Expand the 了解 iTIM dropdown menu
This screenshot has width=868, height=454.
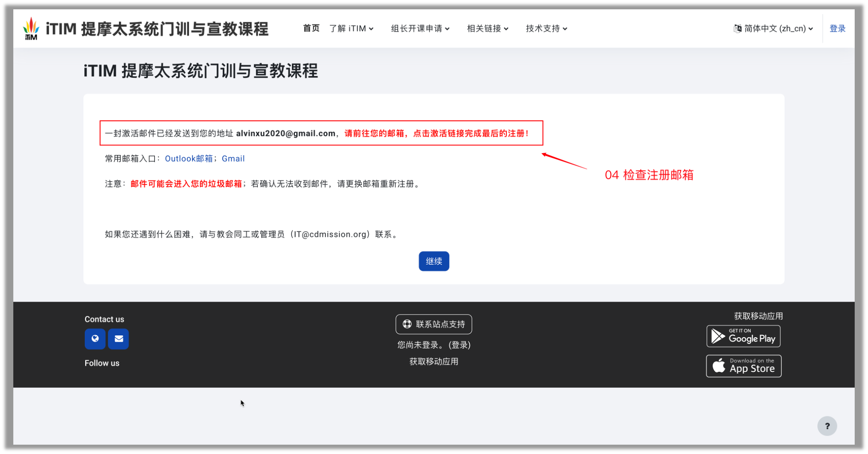[x=351, y=28]
